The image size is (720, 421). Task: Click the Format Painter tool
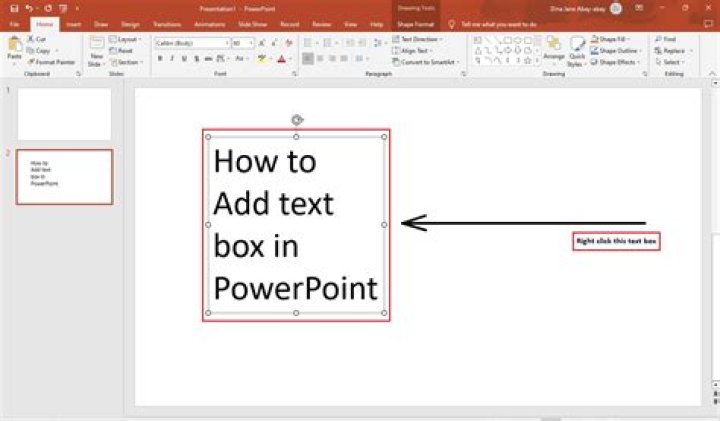tap(53, 62)
